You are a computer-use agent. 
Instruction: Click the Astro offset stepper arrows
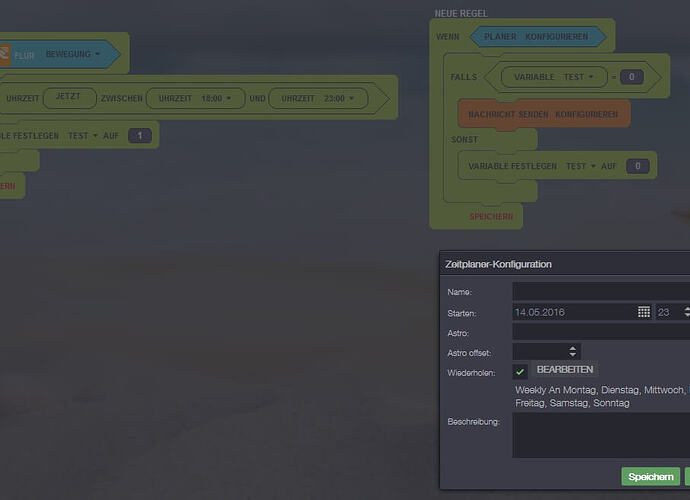pyautogui.click(x=573, y=352)
